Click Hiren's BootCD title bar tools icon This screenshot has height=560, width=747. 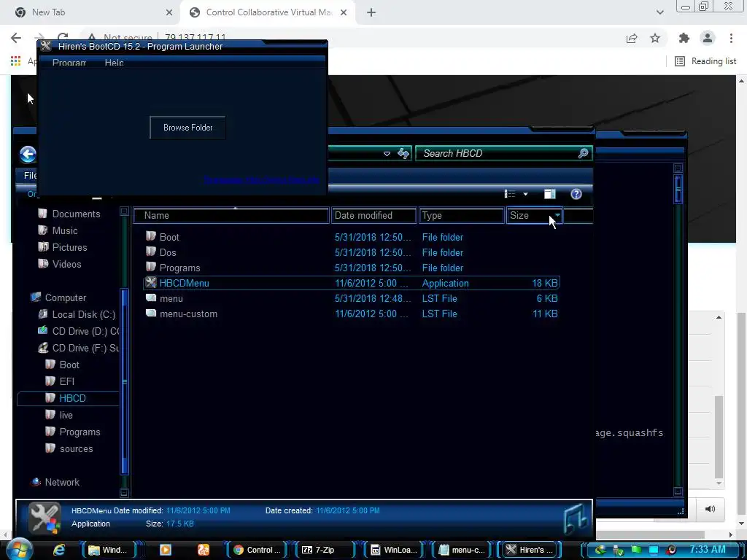pyautogui.click(x=46, y=46)
